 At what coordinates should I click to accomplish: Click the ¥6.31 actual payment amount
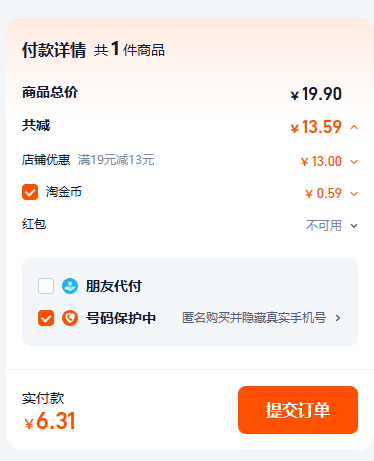pyautogui.click(x=50, y=421)
